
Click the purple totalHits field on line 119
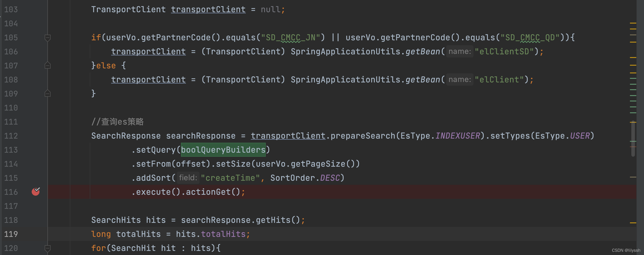point(223,234)
